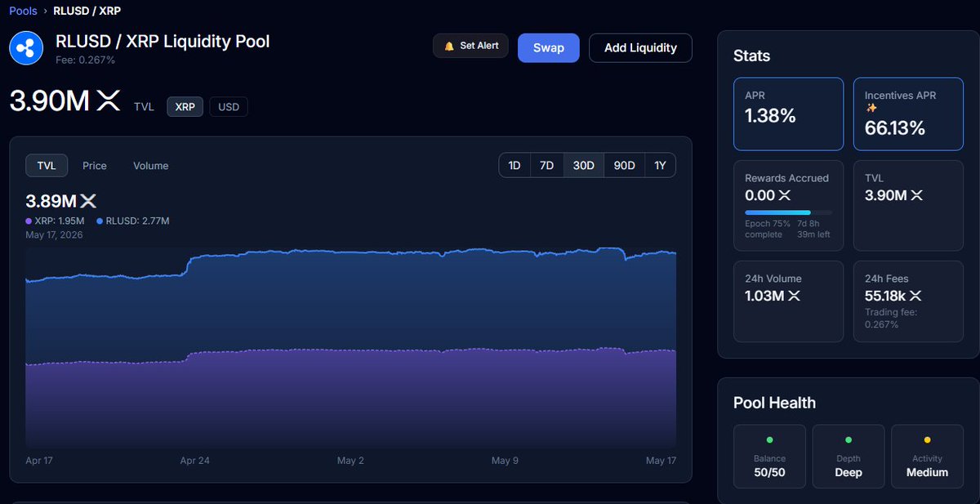Open the Price chart tab

[x=95, y=166]
